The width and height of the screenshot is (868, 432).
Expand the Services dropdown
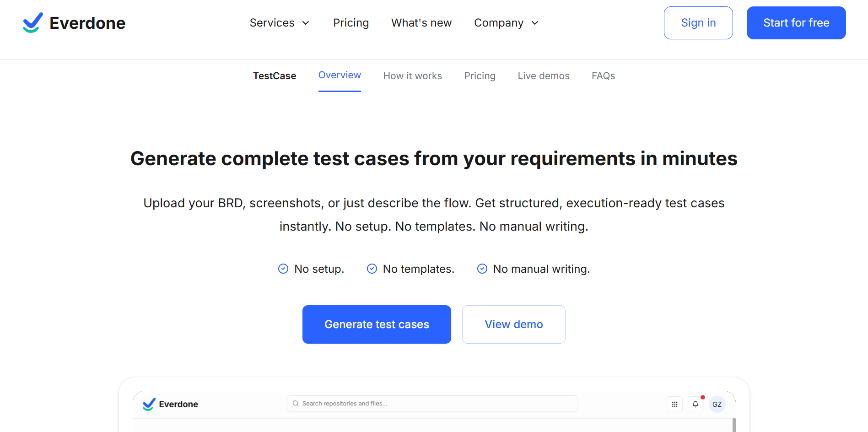pos(280,22)
